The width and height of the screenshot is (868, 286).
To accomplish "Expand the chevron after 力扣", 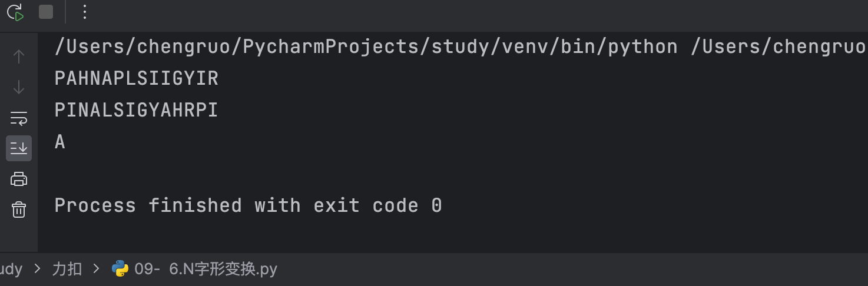I will click(x=97, y=270).
